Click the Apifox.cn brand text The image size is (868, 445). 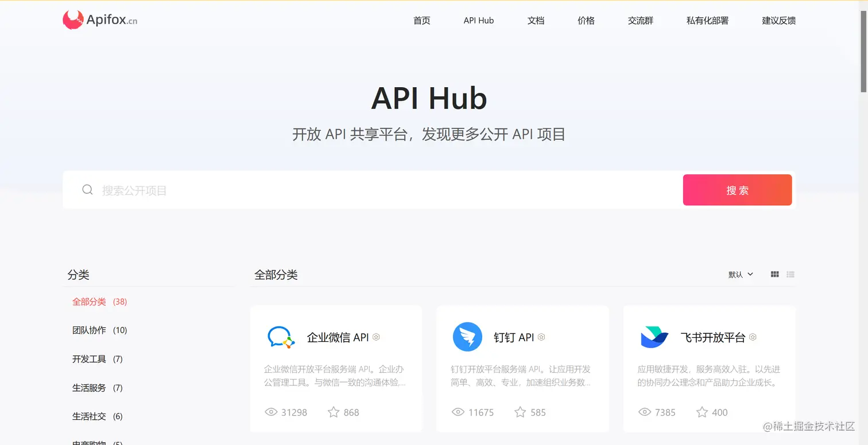[112, 21]
